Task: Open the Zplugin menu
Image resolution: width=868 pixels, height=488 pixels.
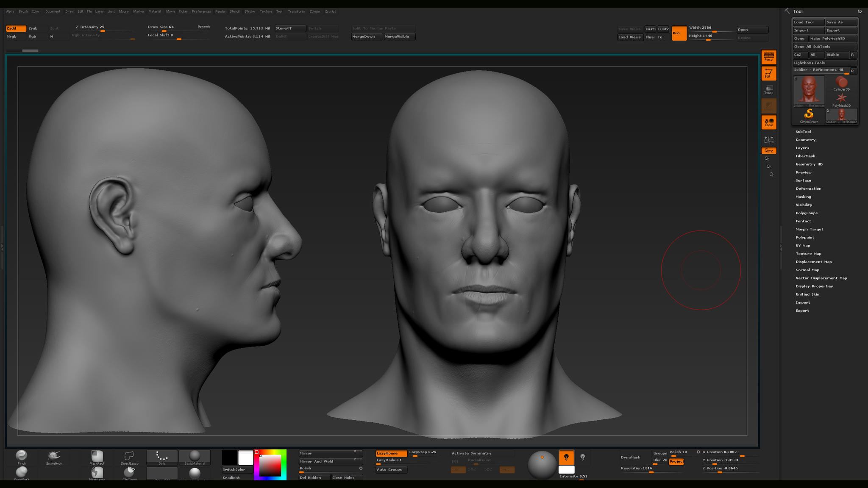Action: point(314,11)
